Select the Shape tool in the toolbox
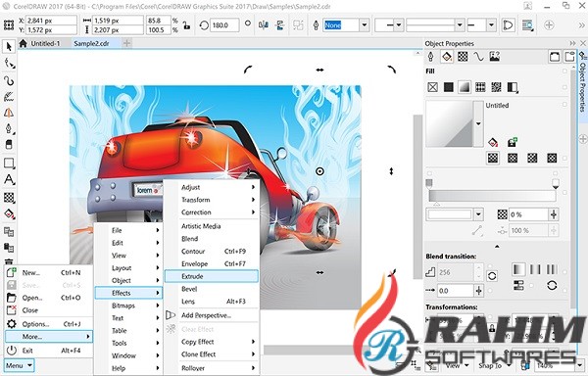 tap(9, 64)
